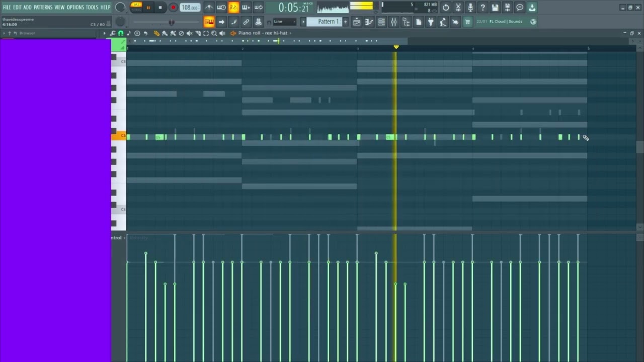Click the FL Cloud | Sounds news panel
This screenshot has width=644, height=362.
tap(506, 22)
